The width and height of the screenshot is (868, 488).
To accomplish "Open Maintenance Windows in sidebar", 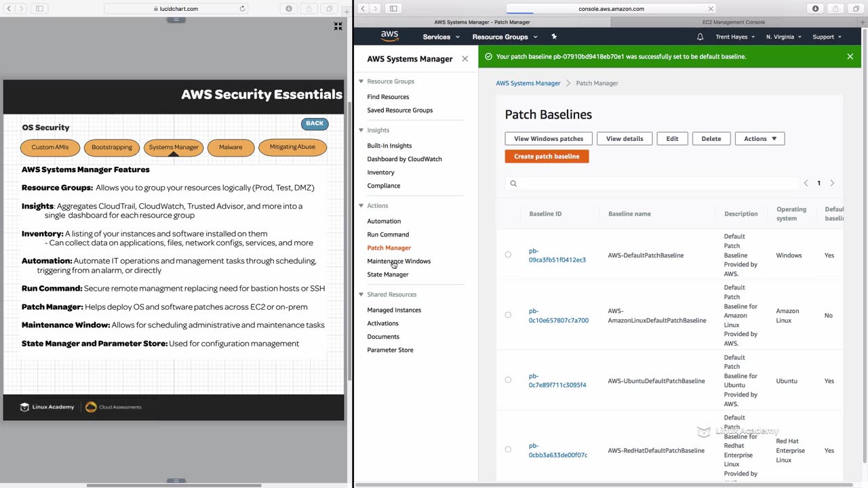I will (399, 261).
